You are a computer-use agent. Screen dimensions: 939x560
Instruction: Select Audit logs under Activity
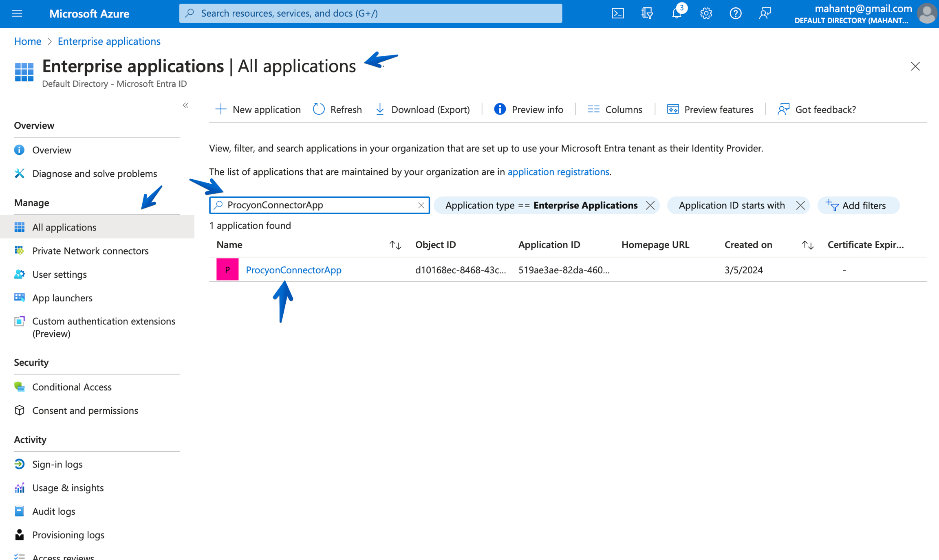coord(53,511)
